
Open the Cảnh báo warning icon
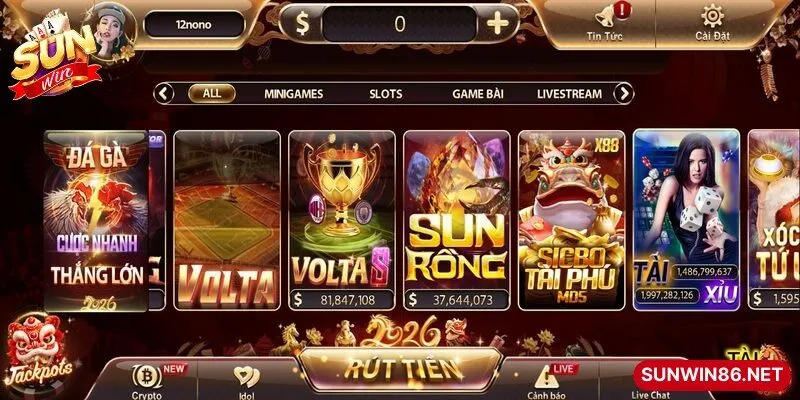[546, 378]
